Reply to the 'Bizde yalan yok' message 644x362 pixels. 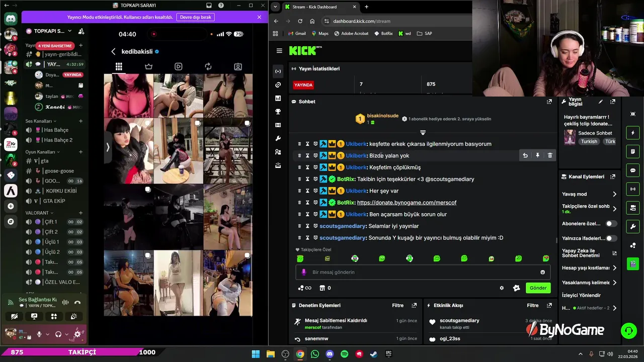coord(525,155)
